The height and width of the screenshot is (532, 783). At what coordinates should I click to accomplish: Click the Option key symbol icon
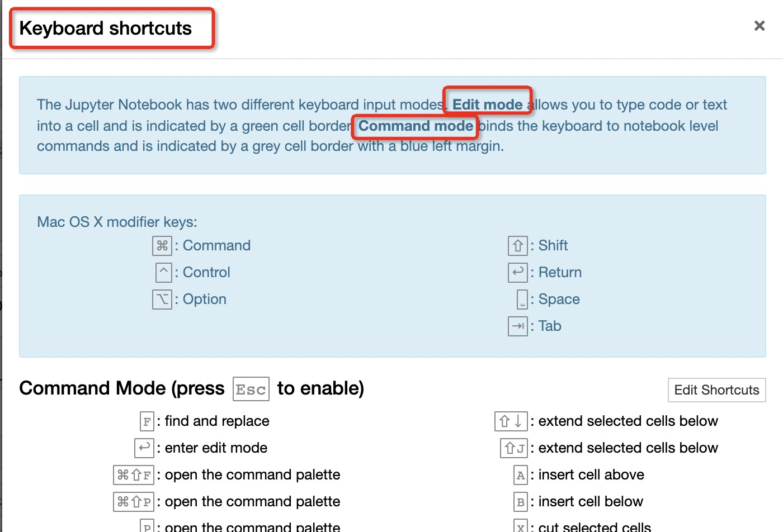(162, 299)
